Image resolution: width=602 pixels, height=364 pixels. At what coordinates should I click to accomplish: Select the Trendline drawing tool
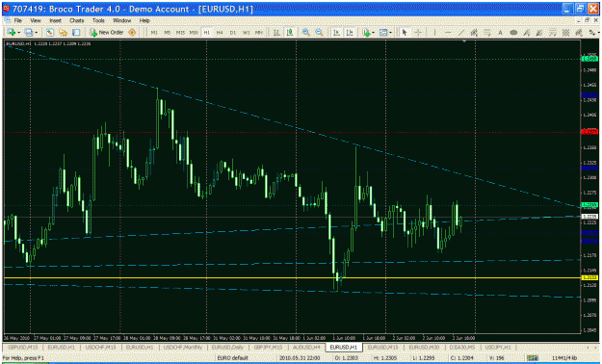(460, 33)
